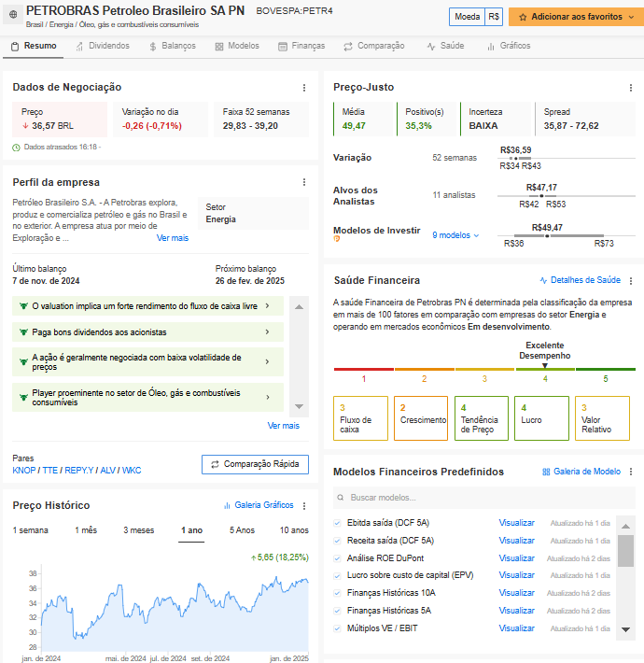Toggle checkbox for Análise ROE DuPont
Viewport: 644px width, 663px height.
pyautogui.click(x=337, y=558)
